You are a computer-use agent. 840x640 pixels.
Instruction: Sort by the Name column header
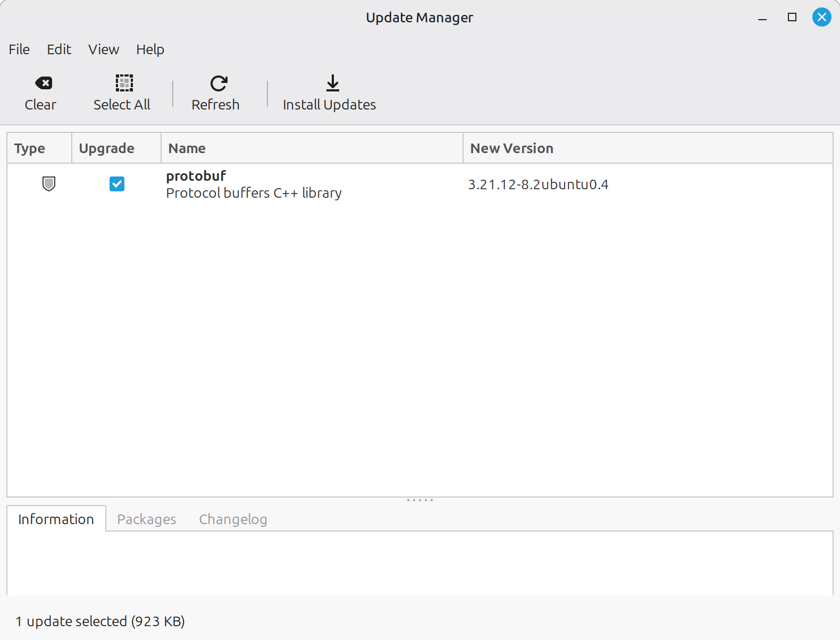[312, 148]
